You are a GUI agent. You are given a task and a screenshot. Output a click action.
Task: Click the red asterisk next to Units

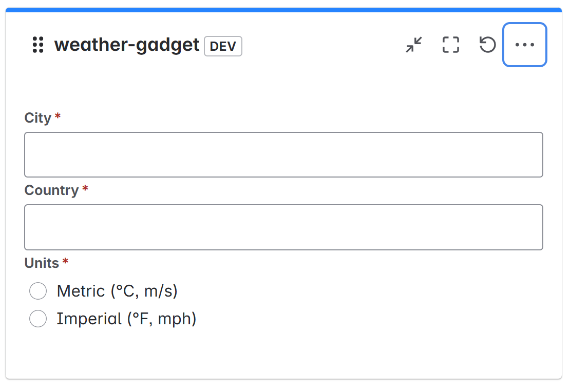point(65,262)
